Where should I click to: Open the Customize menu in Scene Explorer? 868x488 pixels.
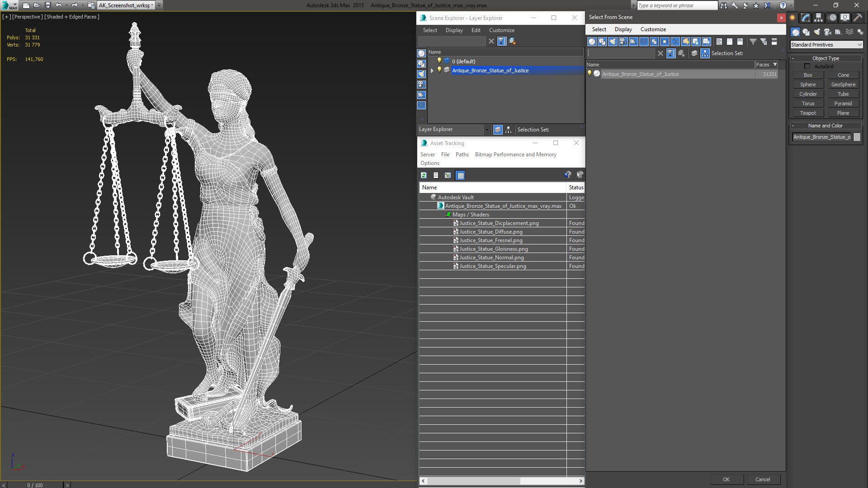[x=501, y=30]
